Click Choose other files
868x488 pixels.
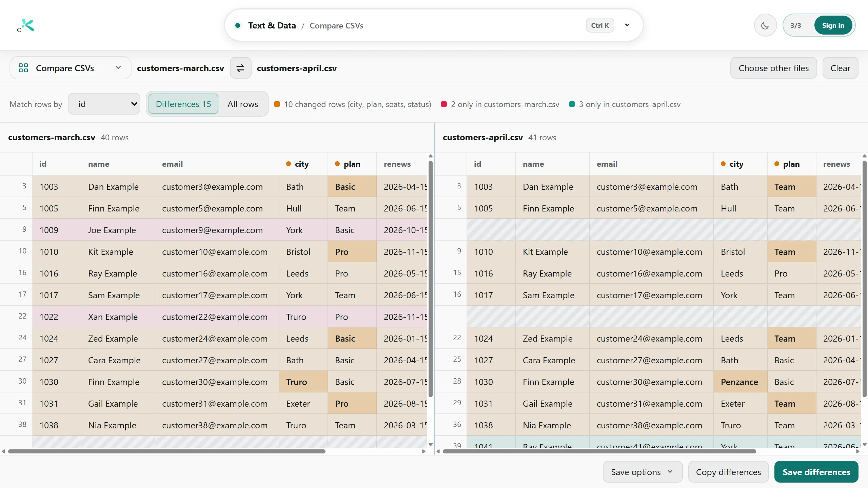point(773,68)
